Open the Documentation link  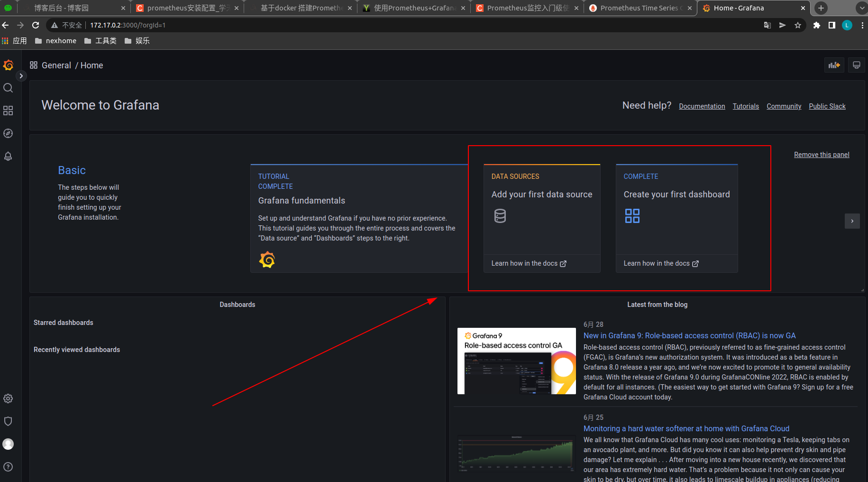click(x=702, y=106)
